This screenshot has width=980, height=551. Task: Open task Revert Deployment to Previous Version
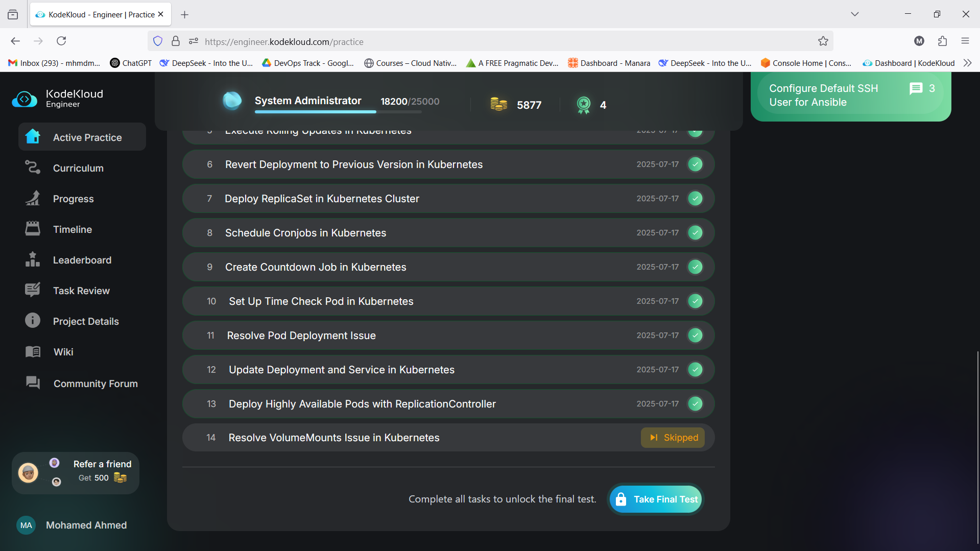pyautogui.click(x=448, y=164)
